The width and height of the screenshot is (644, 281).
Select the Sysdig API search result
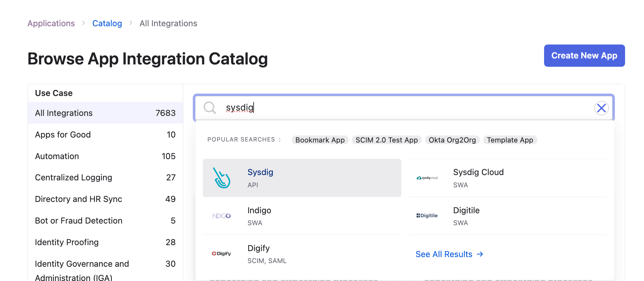302,178
